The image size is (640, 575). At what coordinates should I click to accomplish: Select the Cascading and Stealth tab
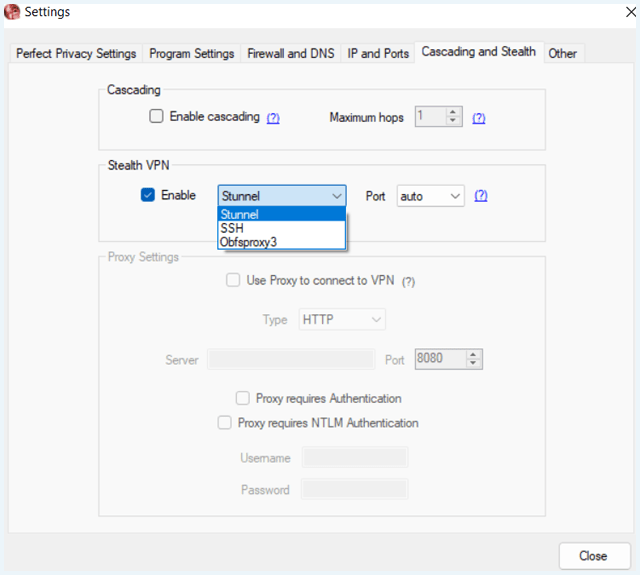[479, 52]
